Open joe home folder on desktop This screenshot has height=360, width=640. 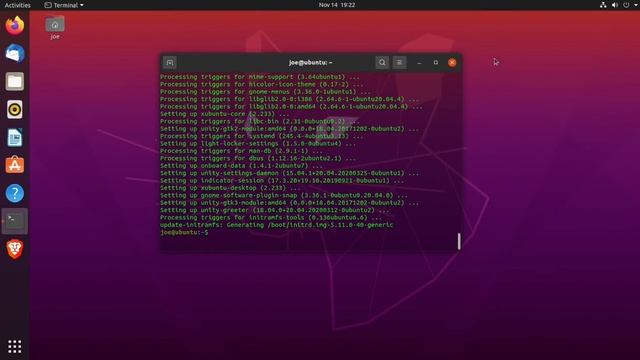point(55,28)
